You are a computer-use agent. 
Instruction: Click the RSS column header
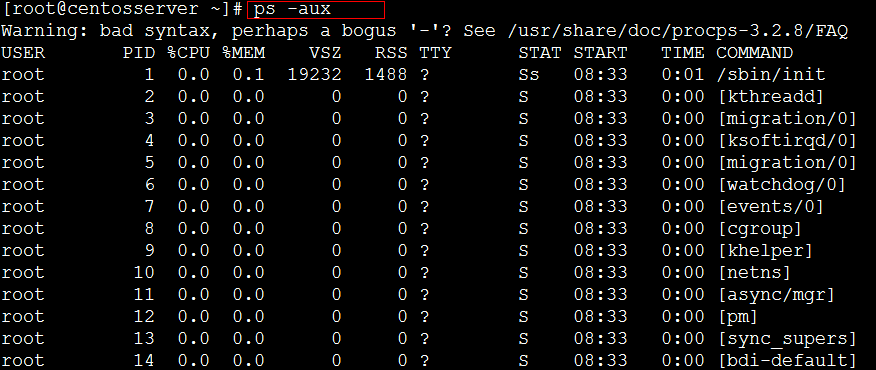[x=392, y=53]
